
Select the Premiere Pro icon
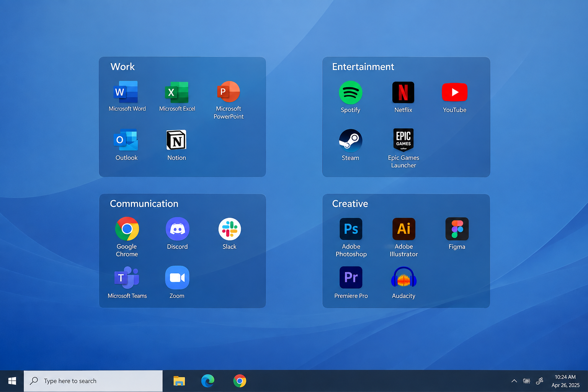(x=351, y=277)
